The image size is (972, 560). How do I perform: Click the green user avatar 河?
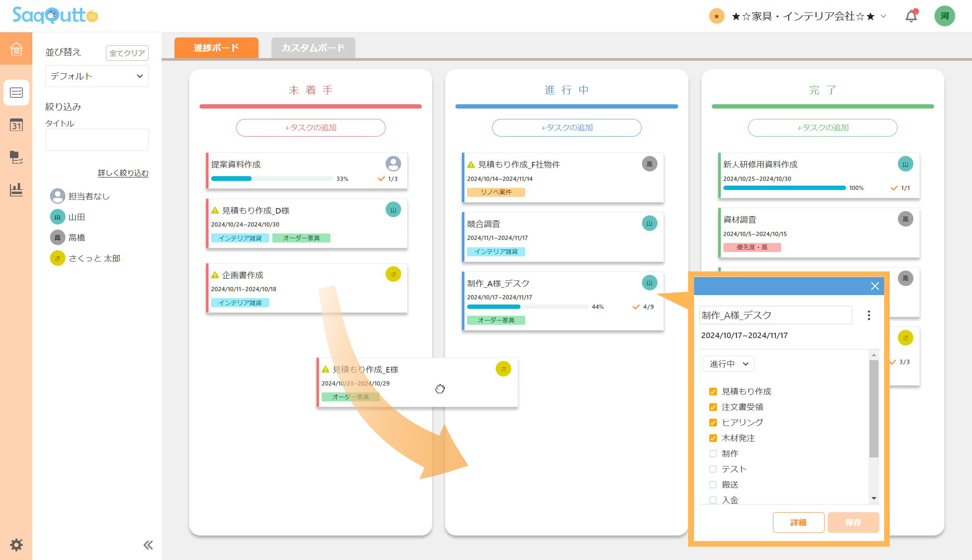coord(944,16)
